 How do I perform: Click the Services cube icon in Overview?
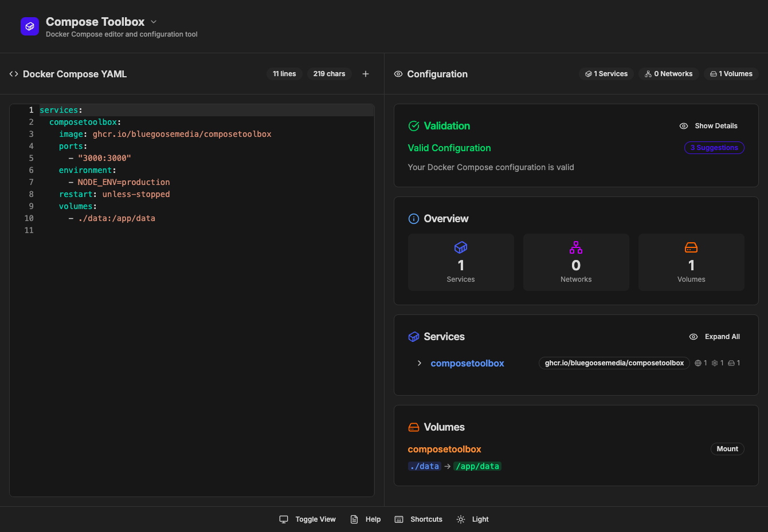[461, 247]
